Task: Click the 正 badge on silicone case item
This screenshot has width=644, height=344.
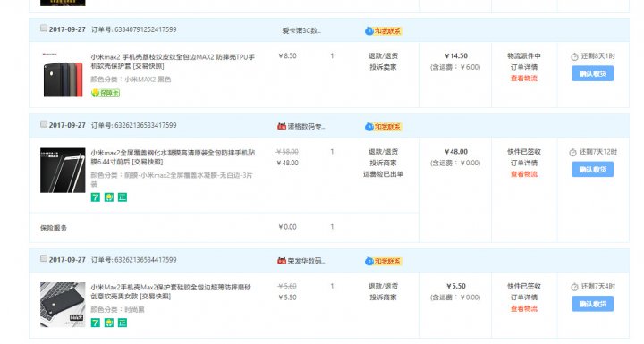Action: pos(123,323)
